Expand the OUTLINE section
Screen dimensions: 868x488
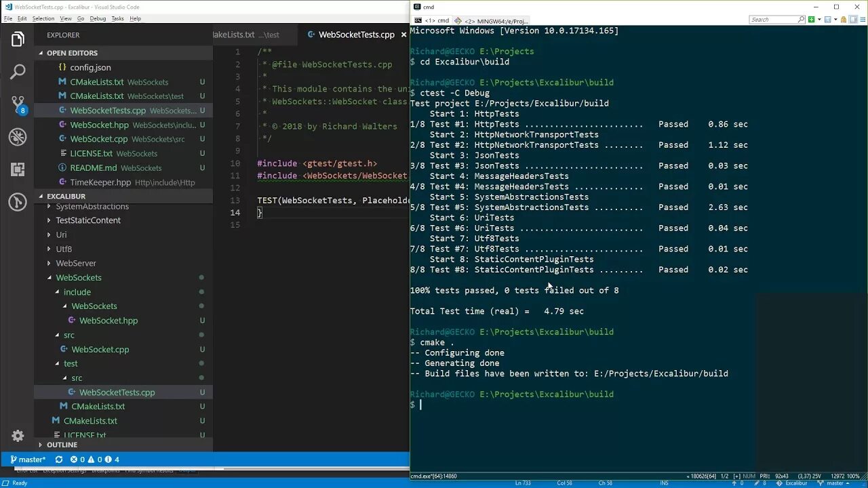coord(123,445)
